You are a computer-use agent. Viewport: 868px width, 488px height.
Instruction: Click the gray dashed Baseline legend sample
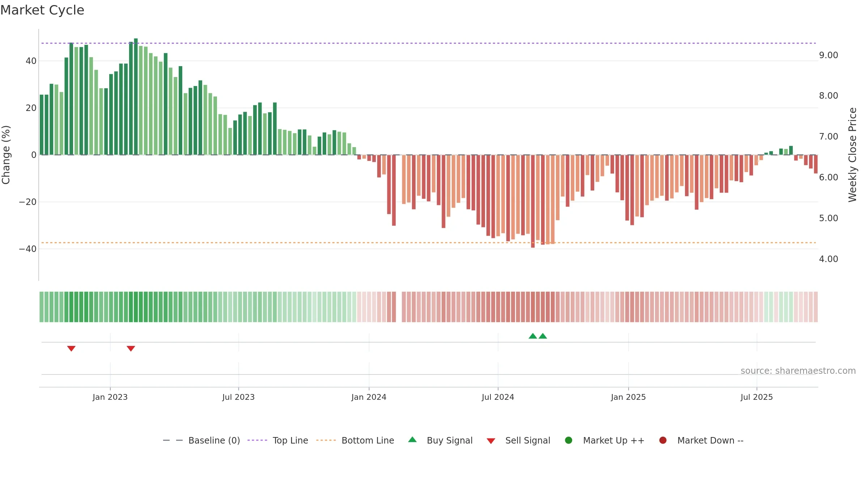[x=173, y=440]
